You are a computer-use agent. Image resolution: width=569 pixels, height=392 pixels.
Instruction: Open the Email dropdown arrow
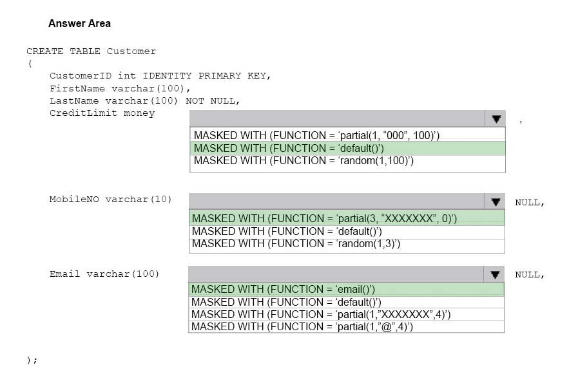[494, 274]
